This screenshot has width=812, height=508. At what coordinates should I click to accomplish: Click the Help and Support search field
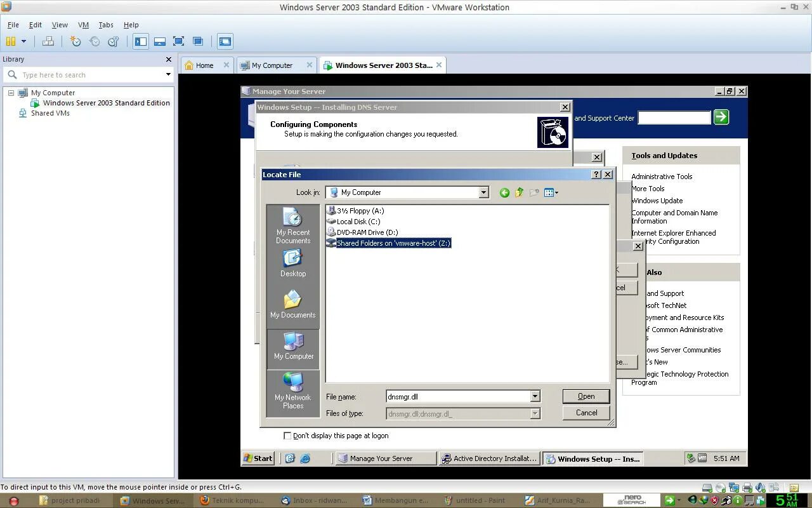pyautogui.click(x=674, y=117)
